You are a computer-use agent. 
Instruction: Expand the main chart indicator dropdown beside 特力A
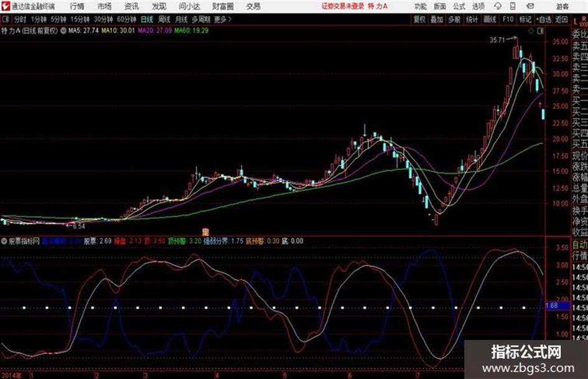[x=63, y=30]
